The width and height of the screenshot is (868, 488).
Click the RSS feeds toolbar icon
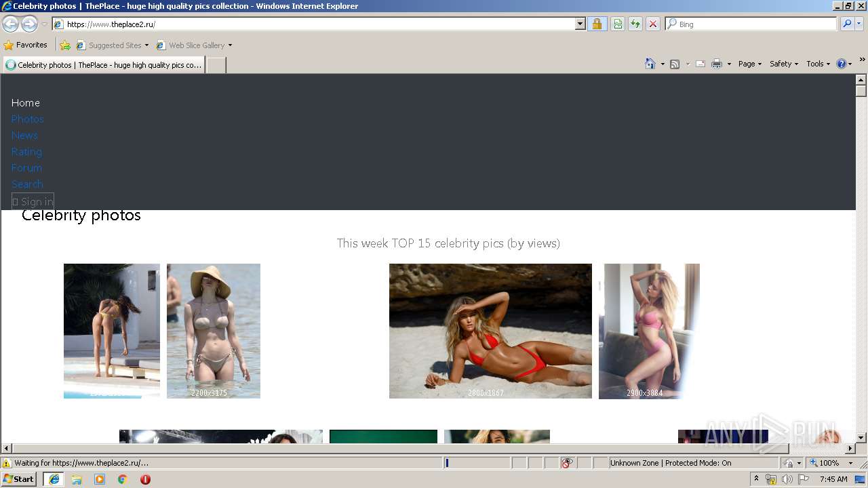[675, 64]
